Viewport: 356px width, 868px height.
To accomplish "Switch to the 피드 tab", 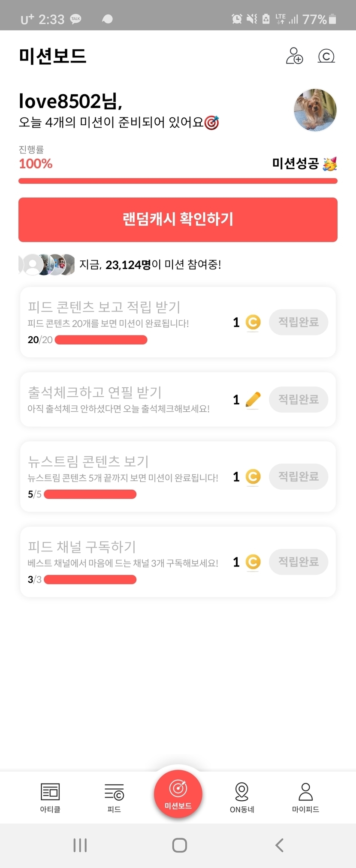I will click(x=114, y=797).
